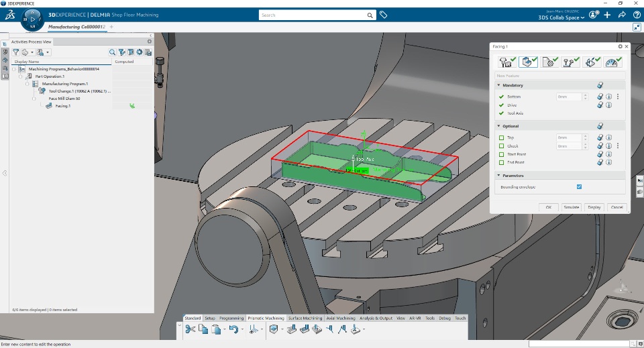
Task: Click the search magnifier in Activities Process View
Action: click(x=112, y=52)
